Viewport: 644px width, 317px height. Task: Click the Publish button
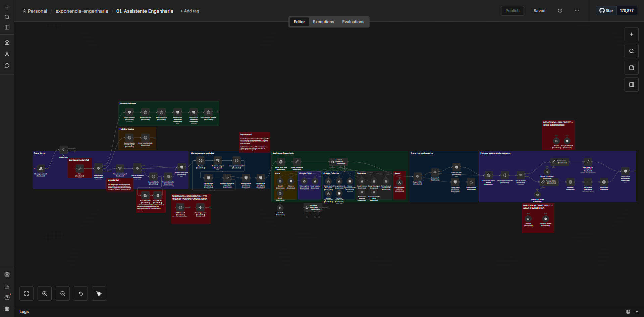click(512, 11)
